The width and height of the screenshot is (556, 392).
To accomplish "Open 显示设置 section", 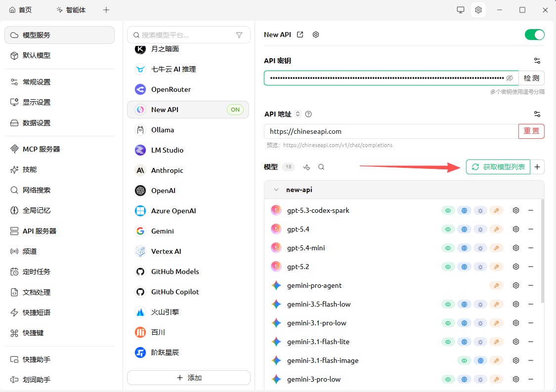I will click(60, 102).
